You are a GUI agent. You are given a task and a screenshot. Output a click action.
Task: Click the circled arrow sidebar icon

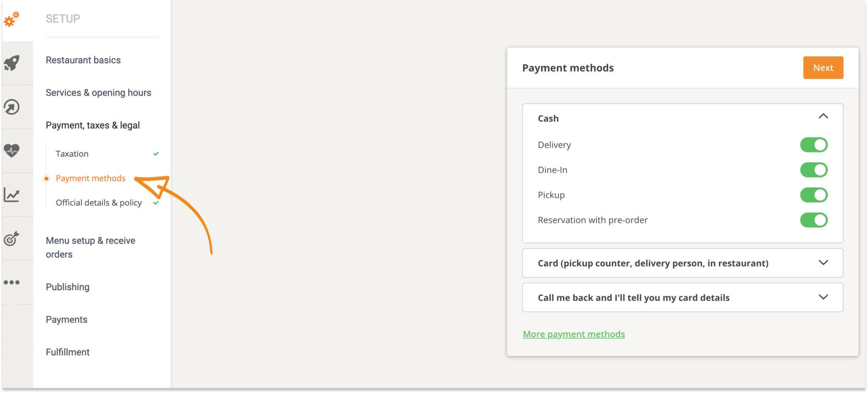(13, 107)
